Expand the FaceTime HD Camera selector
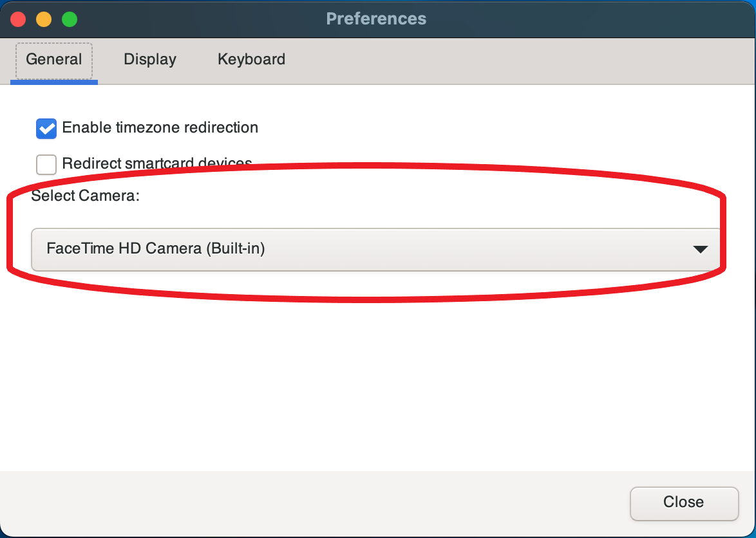Screen dimensions: 756x538 tap(376, 249)
